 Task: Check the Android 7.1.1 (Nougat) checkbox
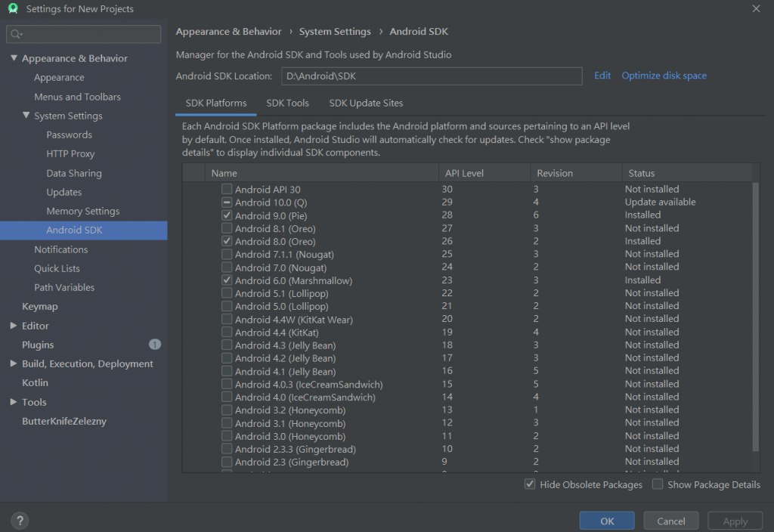tap(227, 254)
